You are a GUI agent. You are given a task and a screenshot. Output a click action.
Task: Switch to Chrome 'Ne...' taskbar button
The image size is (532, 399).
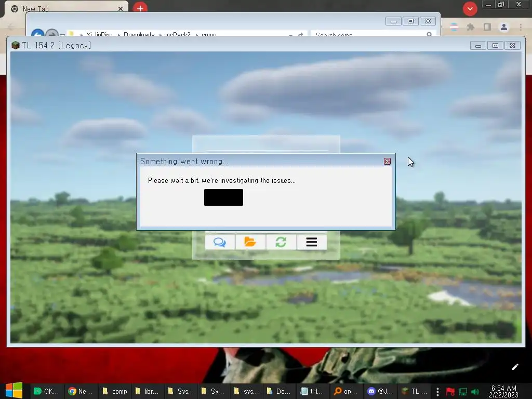(x=80, y=391)
